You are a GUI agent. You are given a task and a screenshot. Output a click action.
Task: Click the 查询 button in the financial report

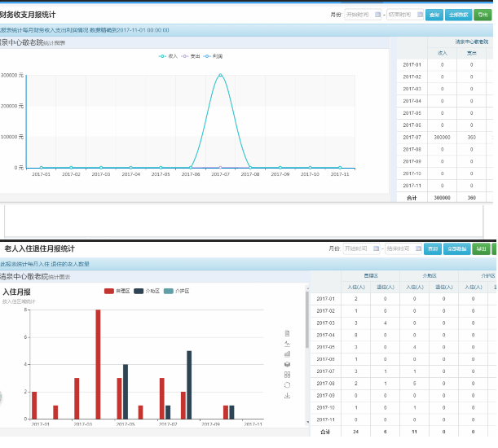(434, 15)
